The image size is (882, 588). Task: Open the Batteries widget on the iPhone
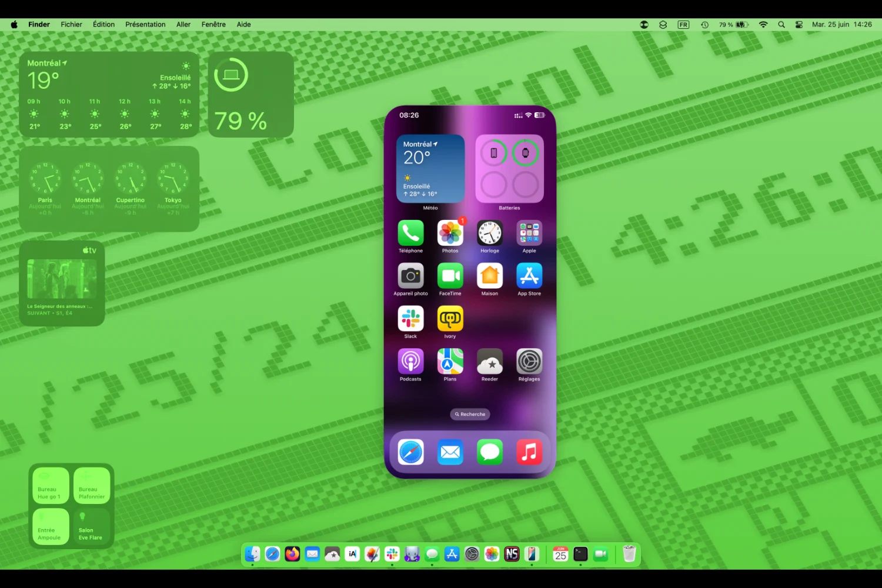pyautogui.click(x=509, y=169)
